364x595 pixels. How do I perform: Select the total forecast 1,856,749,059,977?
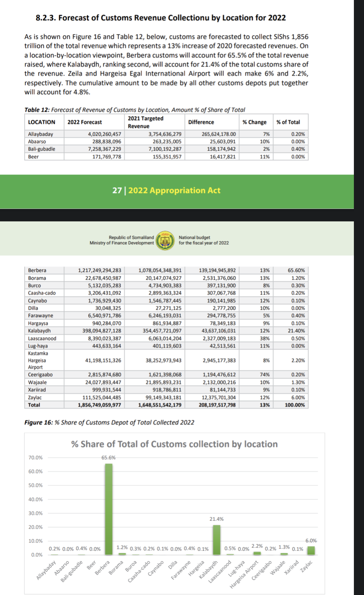[100, 405]
